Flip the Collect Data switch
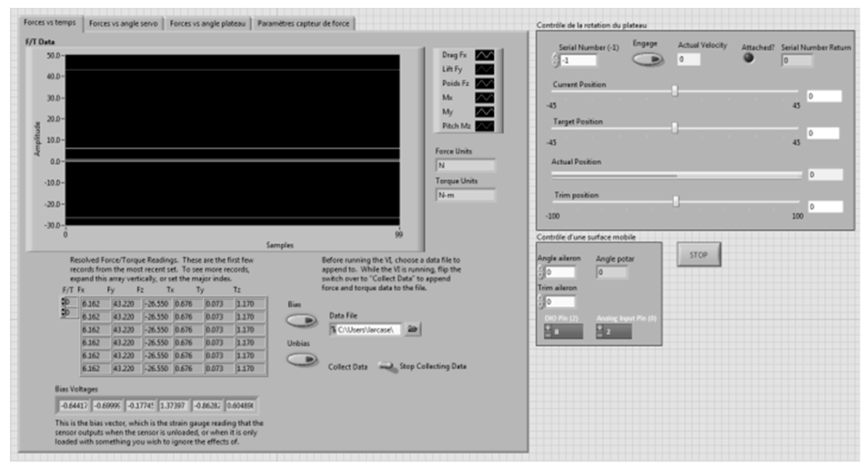868x472 pixels. 388,366
